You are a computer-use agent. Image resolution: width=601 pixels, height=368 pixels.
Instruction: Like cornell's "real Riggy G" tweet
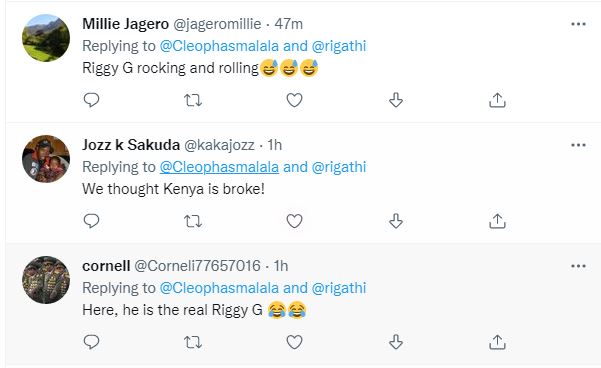(294, 342)
